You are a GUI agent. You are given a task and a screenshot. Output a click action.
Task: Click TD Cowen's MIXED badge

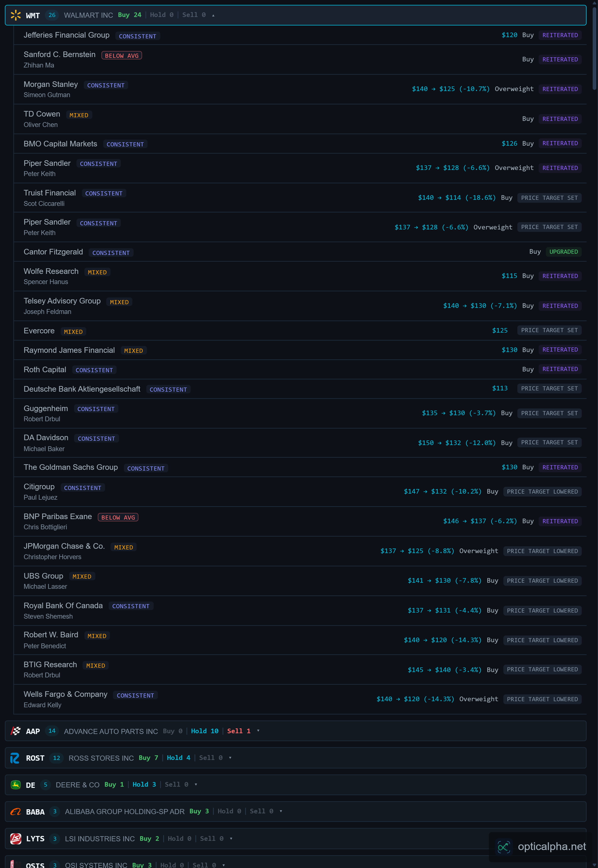coord(79,115)
